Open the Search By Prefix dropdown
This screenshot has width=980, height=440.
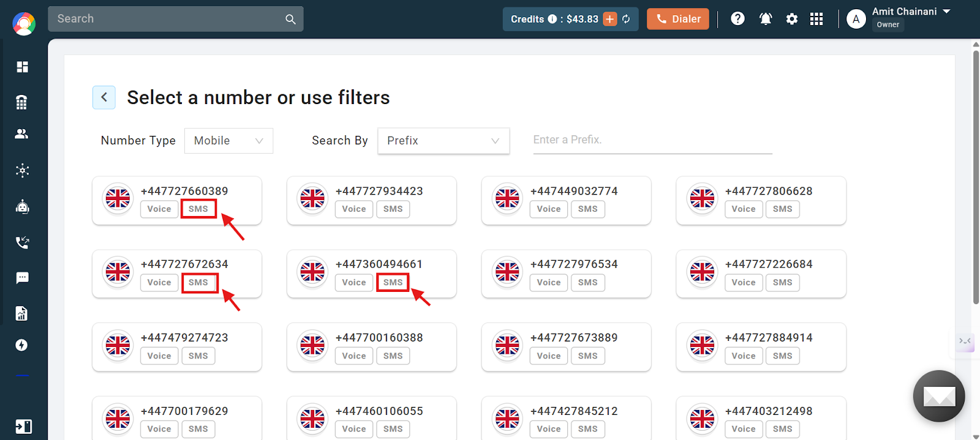(x=443, y=141)
